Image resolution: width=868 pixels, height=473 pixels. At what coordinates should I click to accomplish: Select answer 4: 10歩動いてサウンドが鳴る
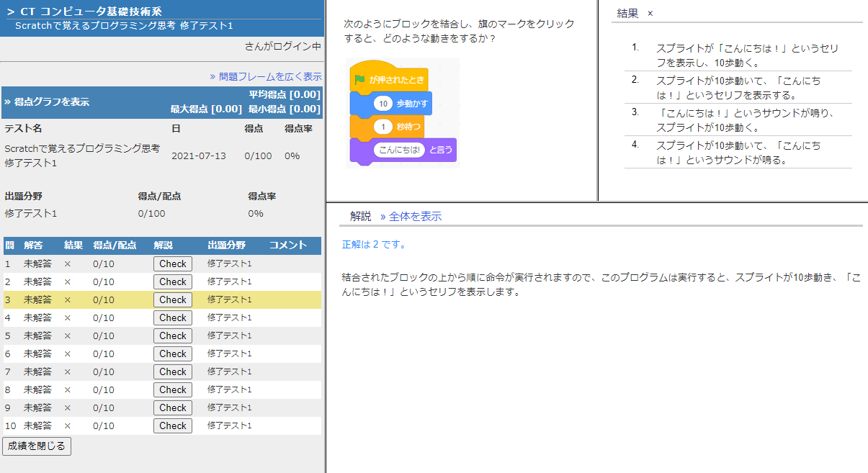pyautogui.click(x=738, y=153)
